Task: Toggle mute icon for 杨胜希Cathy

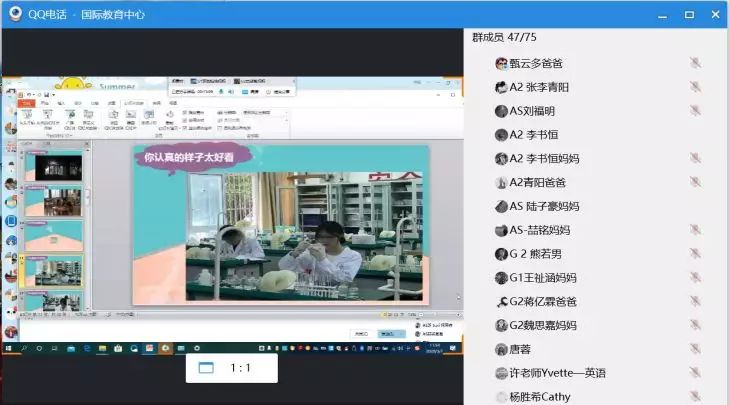Action: pos(695,396)
